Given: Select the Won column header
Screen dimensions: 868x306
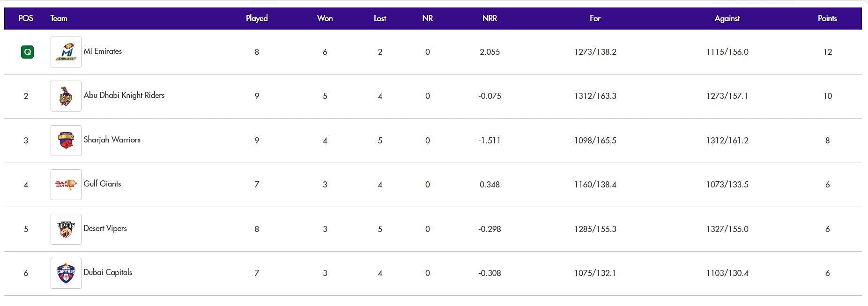Looking at the screenshot, I should click(325, 18).
